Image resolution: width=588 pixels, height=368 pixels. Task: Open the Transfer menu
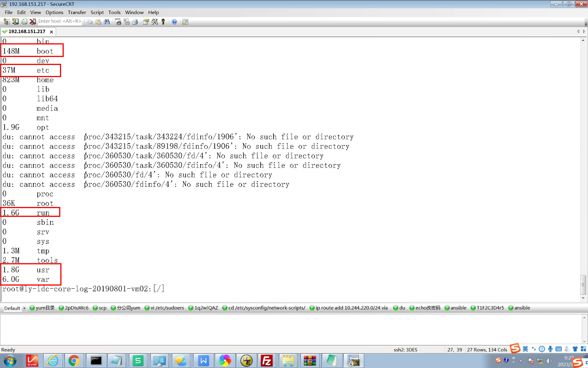coord(77,12)
